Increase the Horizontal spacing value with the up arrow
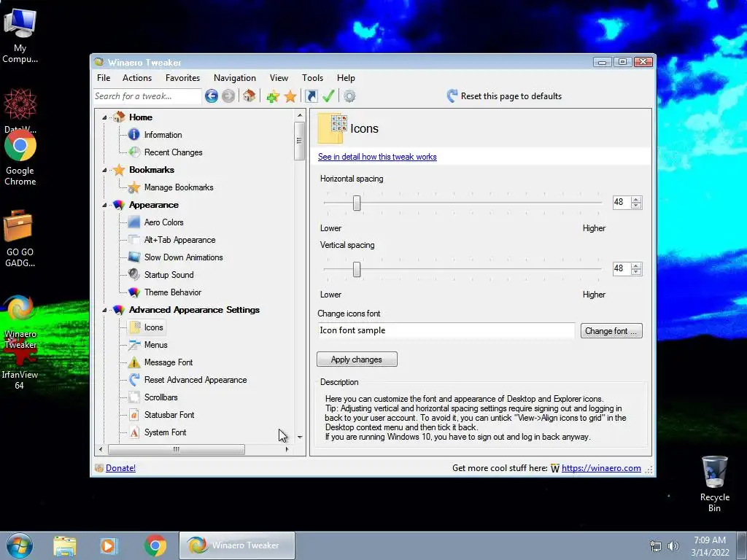 click(x=636, y=199)
